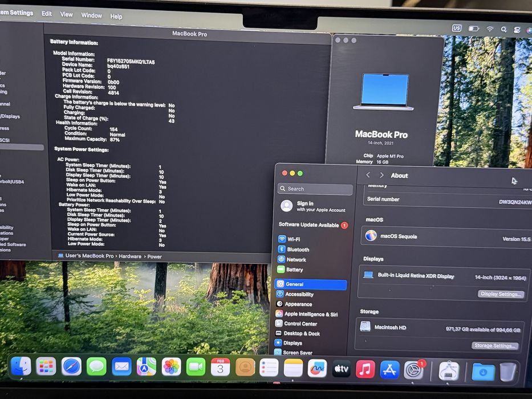532x399 pixels.
Task: Open Calendar showing Feb 3 in Dock
Action: click(x=220, y=367)
